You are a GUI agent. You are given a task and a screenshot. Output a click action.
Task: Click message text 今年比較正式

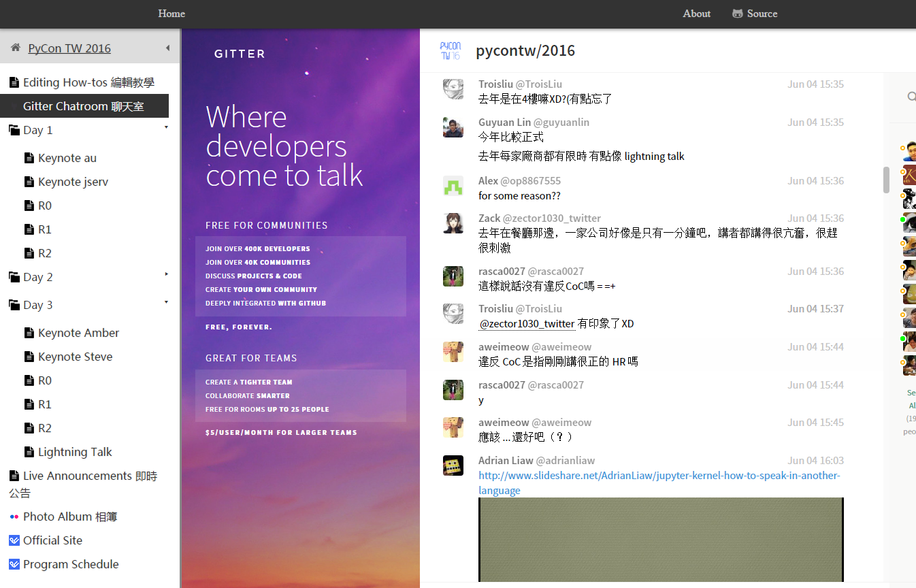[511, 137]
